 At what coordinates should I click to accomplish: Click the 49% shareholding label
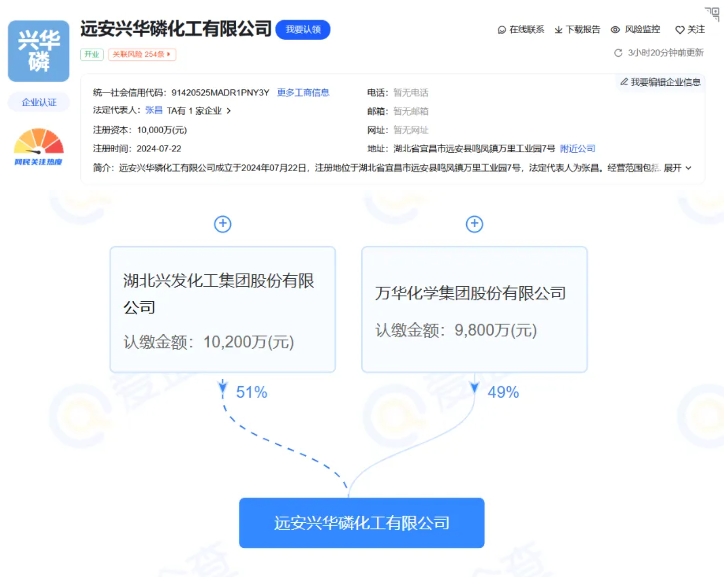pyautogui.click(x=503, y=392)
